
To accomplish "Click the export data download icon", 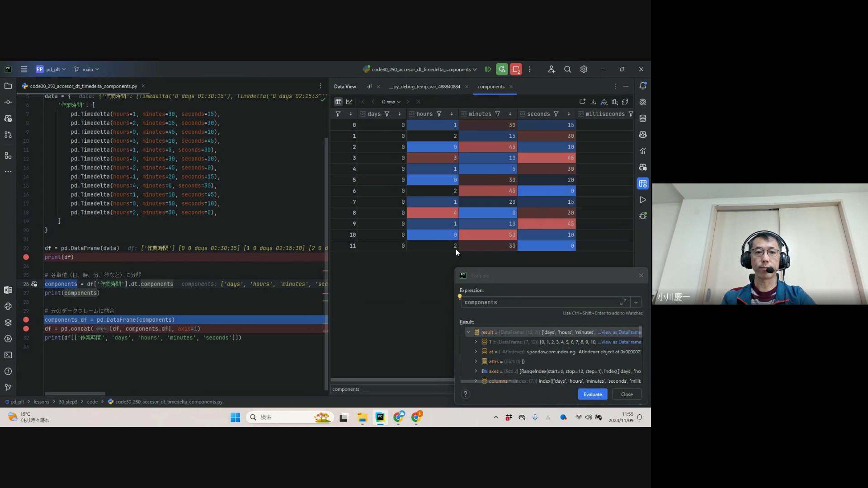I will tap(593, 102).
